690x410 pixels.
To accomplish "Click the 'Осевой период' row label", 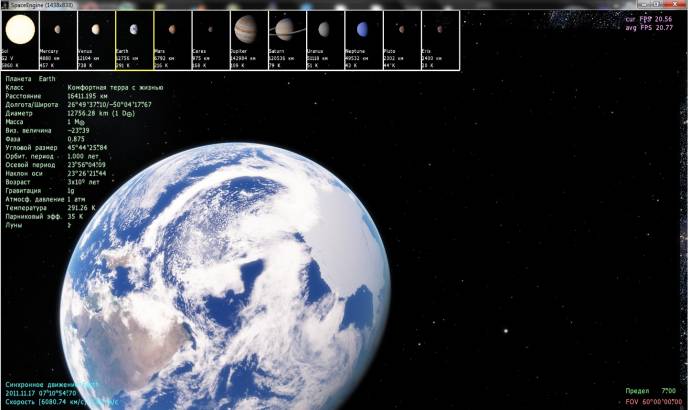I will click(x=30, y=165).
